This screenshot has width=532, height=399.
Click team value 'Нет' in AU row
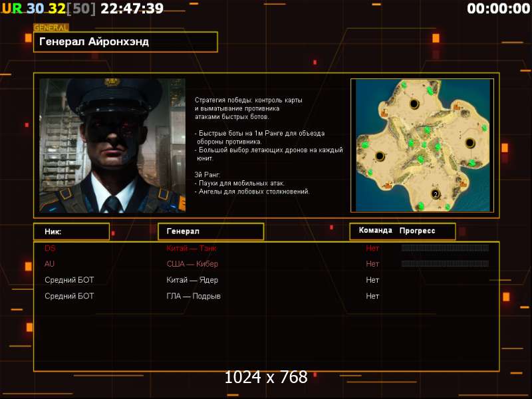pos(372,264)
